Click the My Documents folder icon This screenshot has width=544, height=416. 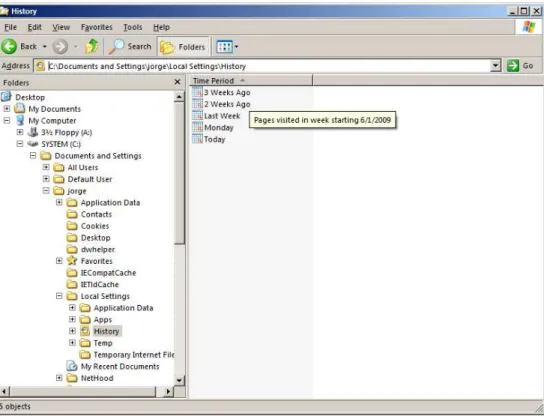(20, 109)
